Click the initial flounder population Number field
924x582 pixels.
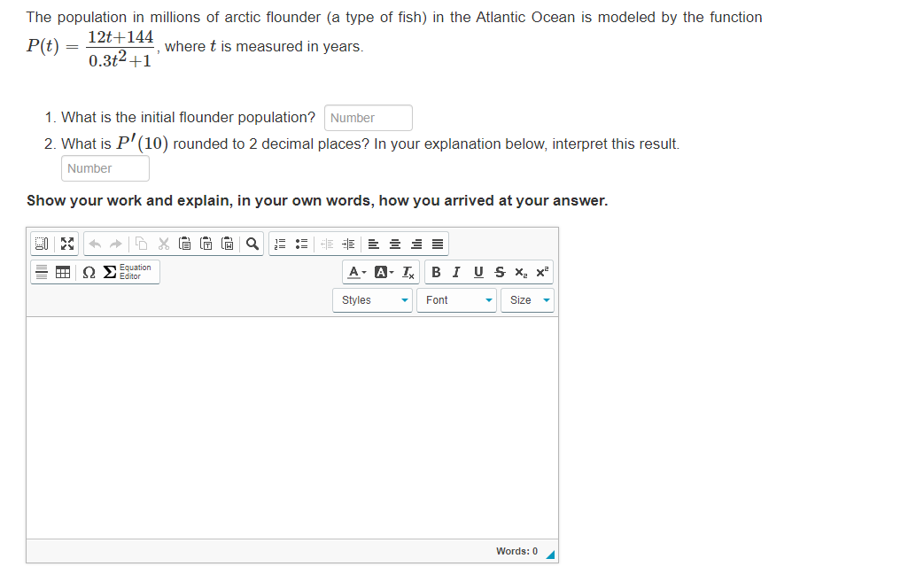click(x=368, y=117)
